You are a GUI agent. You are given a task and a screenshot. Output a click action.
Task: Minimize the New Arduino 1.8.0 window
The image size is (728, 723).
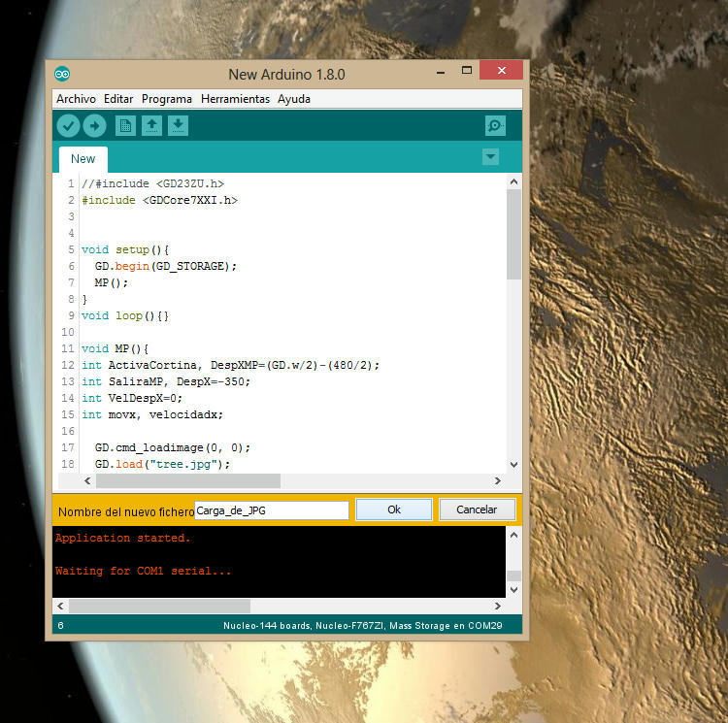point(441,72)
